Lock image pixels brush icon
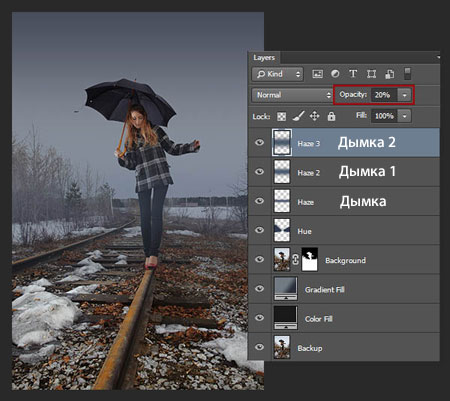Viewport: 450px width, 401px height. 298,116
